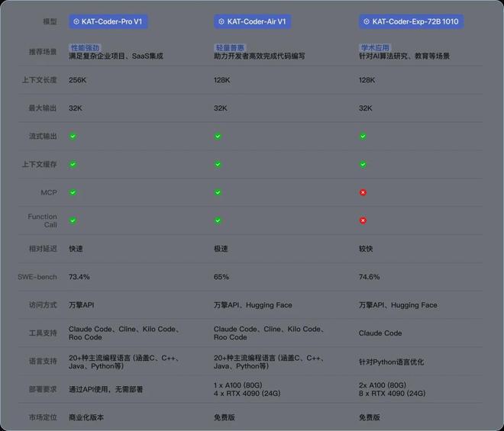504x431 pixels.
Task: Click the 较快 latency value
Action: click(366, 249)
